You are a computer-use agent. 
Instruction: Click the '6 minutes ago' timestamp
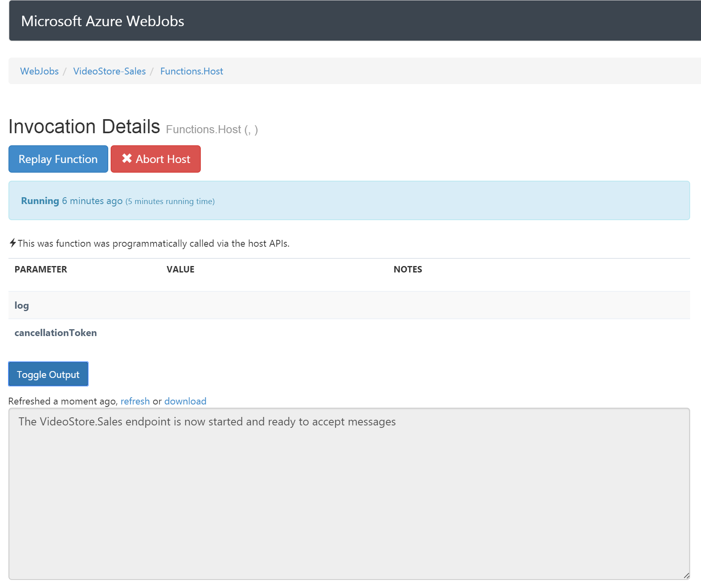(92, 201)
